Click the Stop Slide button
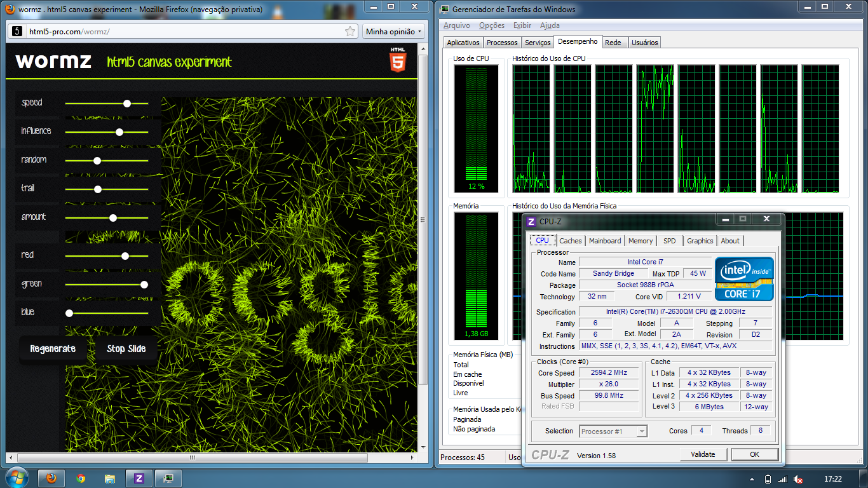Viewport: 868px width, 488px height. pos(126,349)
